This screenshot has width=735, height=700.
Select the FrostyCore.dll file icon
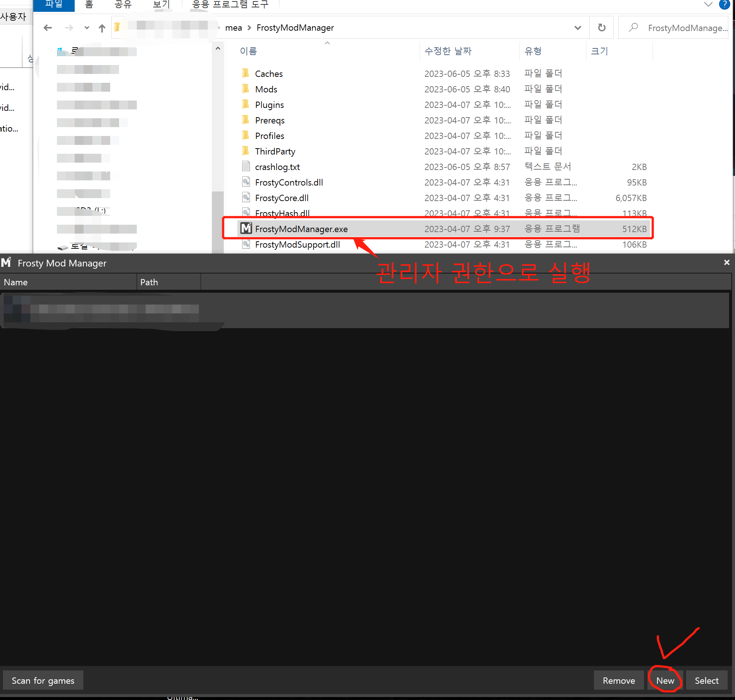[246, 197]
